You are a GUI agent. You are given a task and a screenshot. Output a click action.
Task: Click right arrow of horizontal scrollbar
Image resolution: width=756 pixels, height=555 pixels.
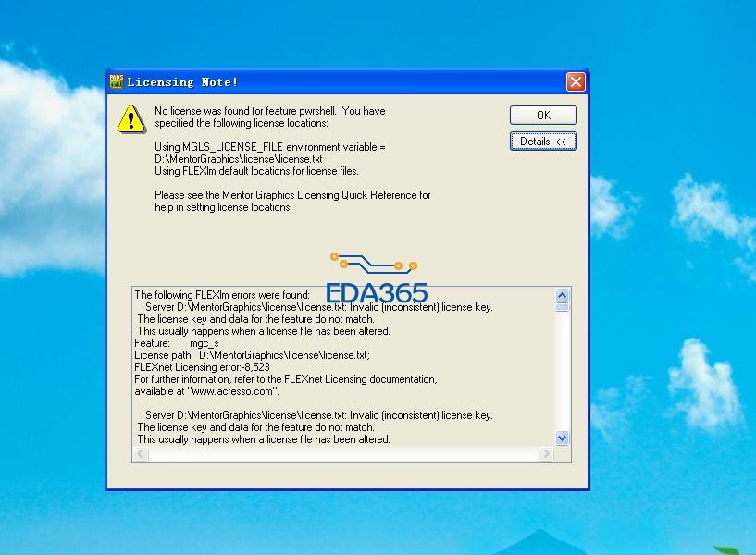[x=546, y=454]
